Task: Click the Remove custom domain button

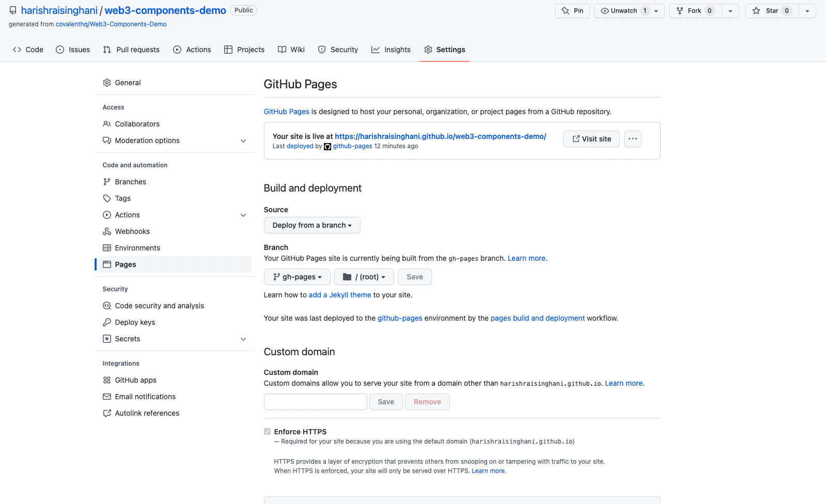Action: pyautogui.click(x=427, y=402)
